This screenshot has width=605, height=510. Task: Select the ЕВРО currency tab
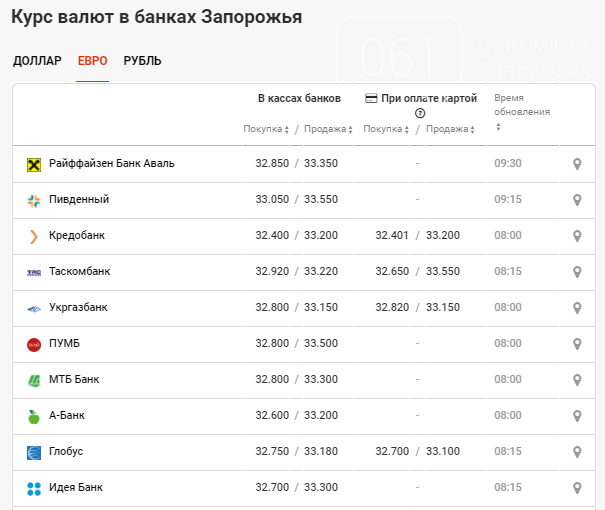pos(93,61)
